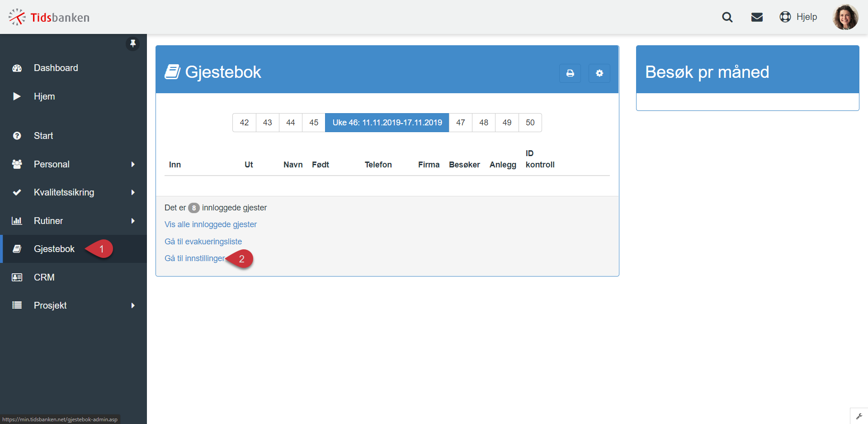Viewport: 868px width, 424px height.
Task: Click the Hjelp text link
Action: pyautogui.click(x=807, y=17)
